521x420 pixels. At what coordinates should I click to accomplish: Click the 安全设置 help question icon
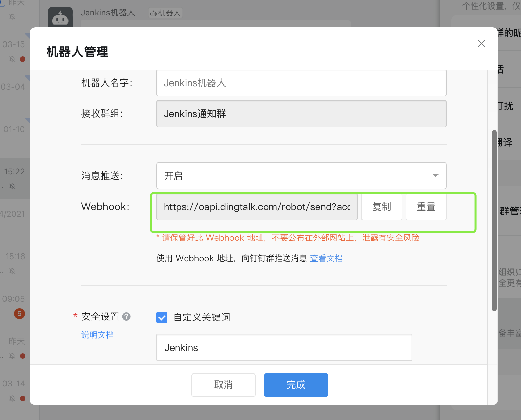coord(126,316)
